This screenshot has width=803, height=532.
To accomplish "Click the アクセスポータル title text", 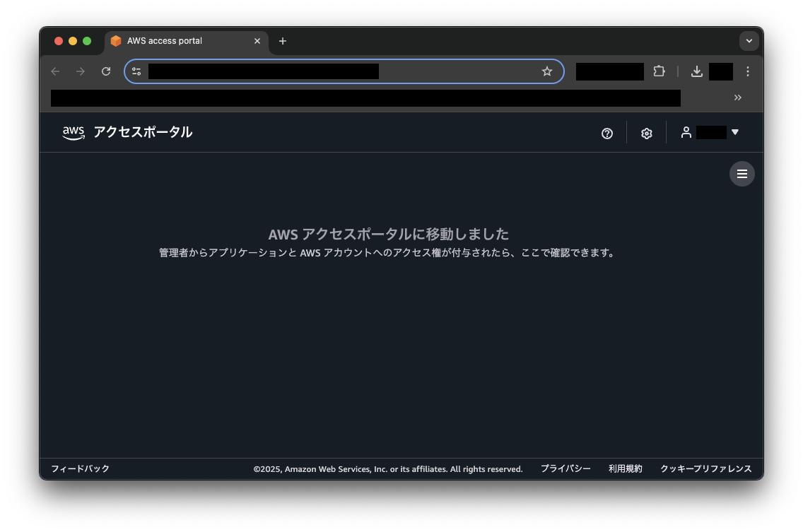I will (x=143, y=132).
